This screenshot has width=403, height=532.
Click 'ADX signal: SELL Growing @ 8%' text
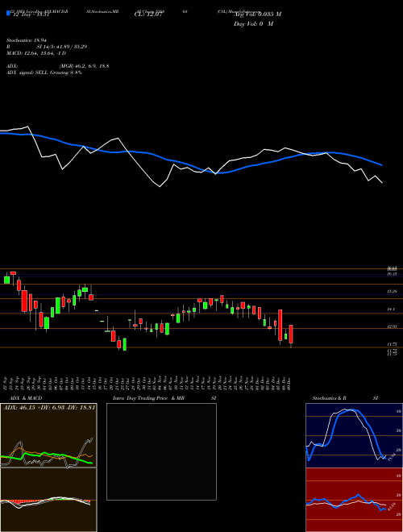pos(44,73)
